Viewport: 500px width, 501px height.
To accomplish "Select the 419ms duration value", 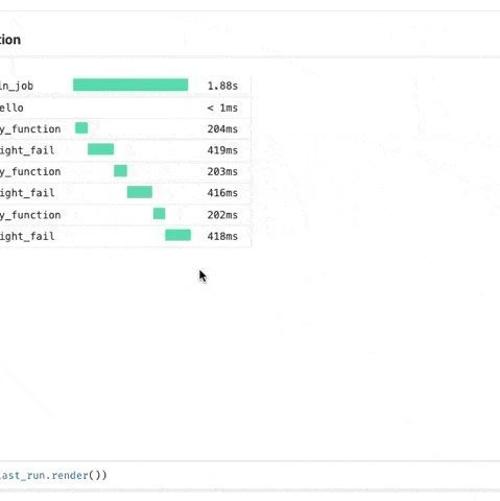I will [223, 150].
